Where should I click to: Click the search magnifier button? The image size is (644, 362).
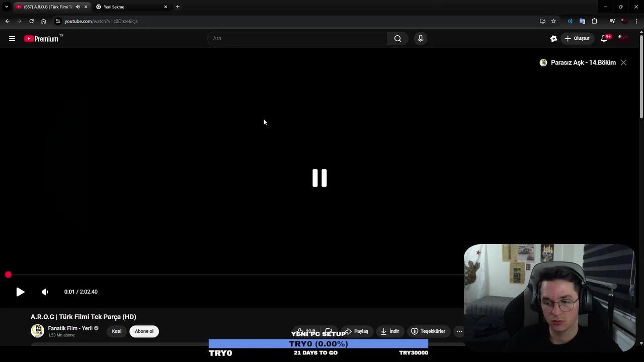click(x=397, y=39)
